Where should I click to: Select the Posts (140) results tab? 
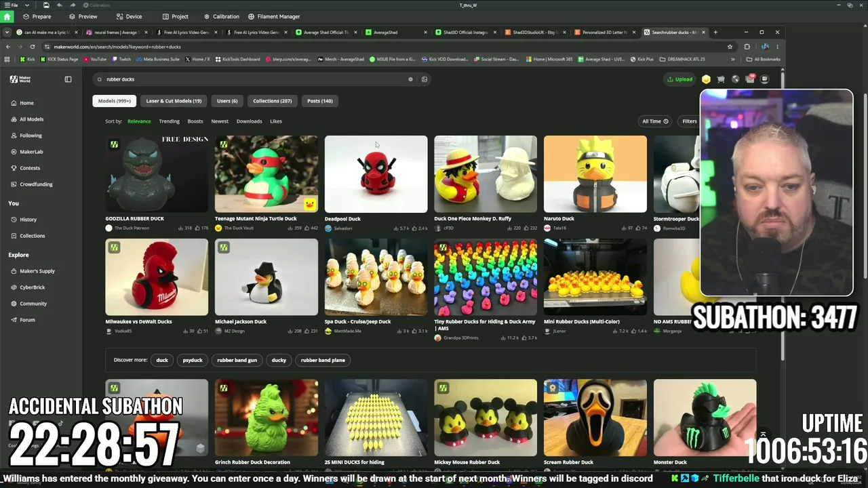coord(320,101)
